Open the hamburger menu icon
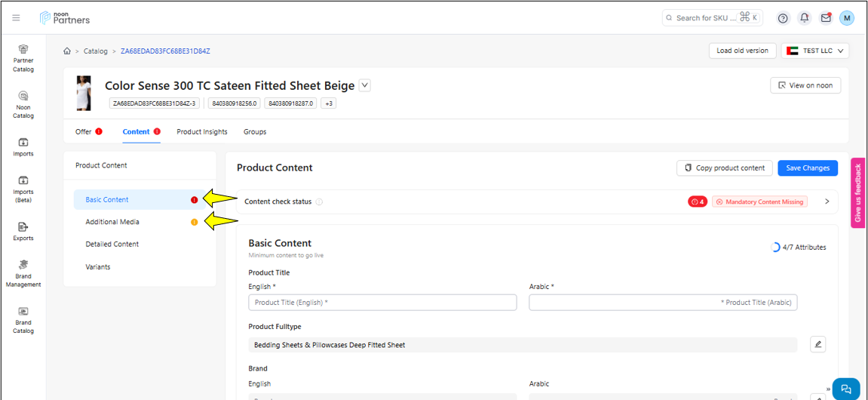 pyautogui.click(x=16, y=18)
